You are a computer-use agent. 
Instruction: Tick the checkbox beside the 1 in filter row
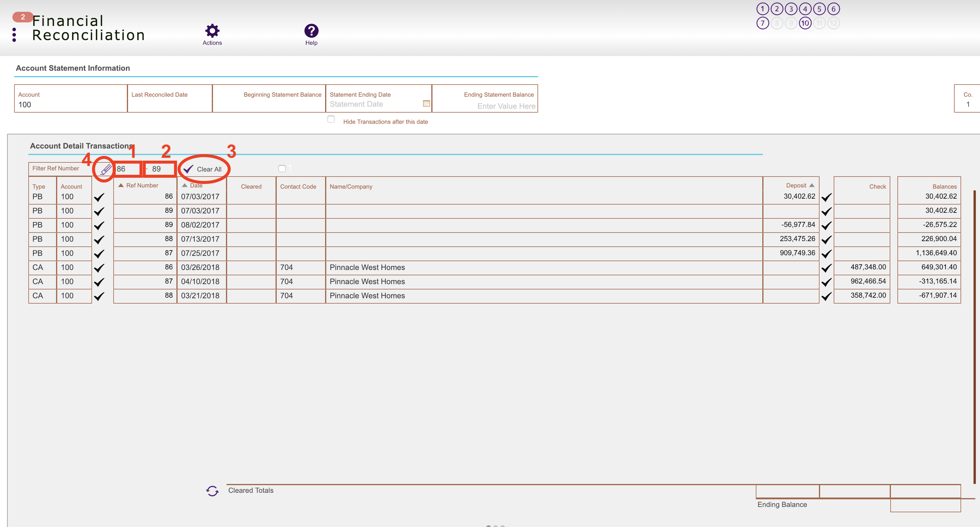(282, 168)
